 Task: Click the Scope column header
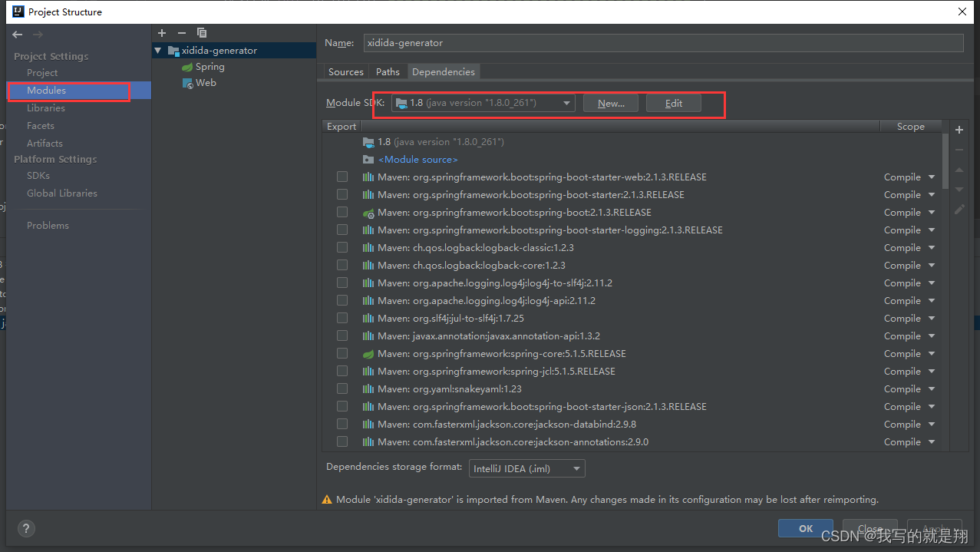tap(911, 127)
